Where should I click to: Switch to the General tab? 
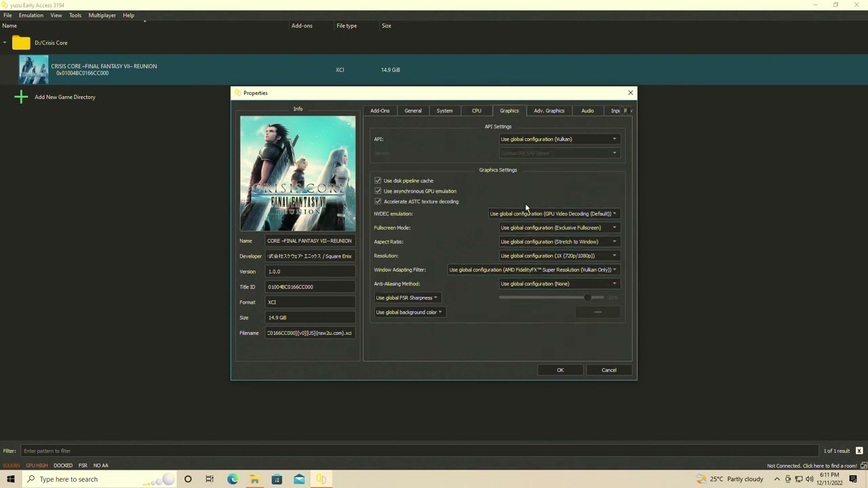[413, 110]
